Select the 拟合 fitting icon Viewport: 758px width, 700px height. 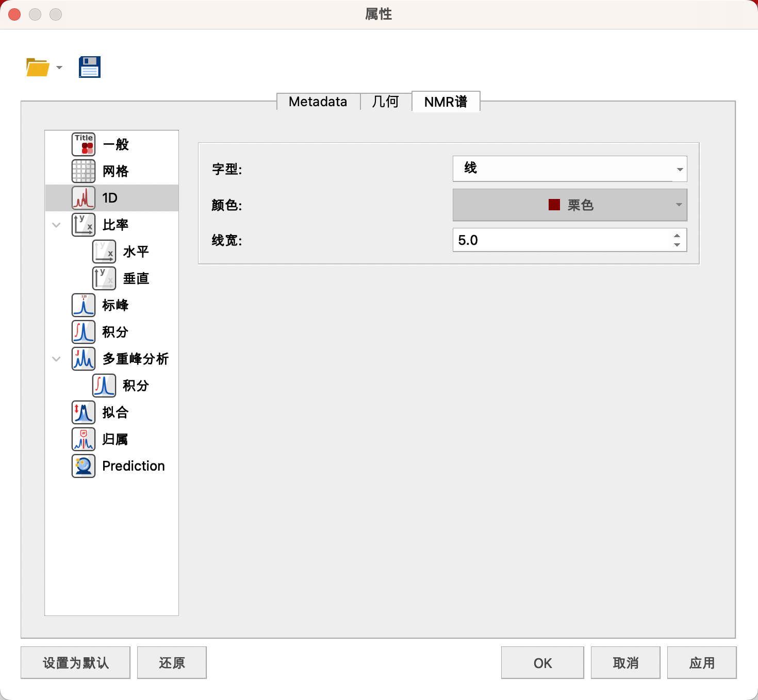pyautogui.click(x=84, y=412)
